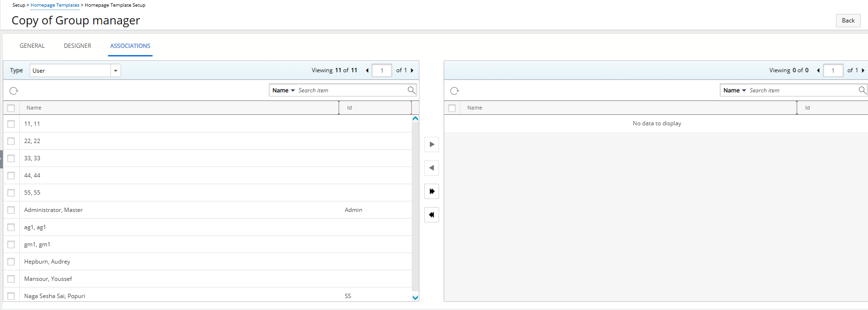Click the right panel search magnifier icon
This screenshot has width=868, height=310.
(862, 90)
